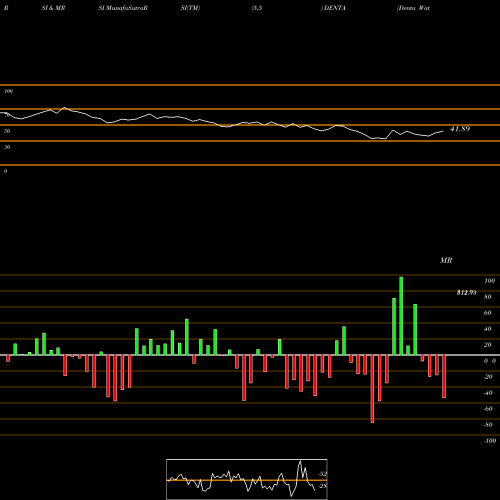Screen dimensions: 500x500
Task: Click the '-60' label on MR right axis
Action: [x=488, y=409]
